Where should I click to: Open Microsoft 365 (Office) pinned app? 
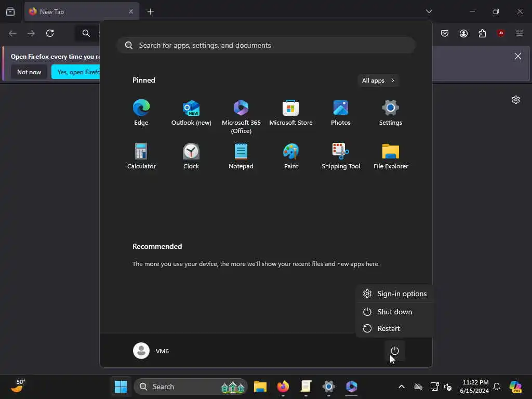[241, 117]
